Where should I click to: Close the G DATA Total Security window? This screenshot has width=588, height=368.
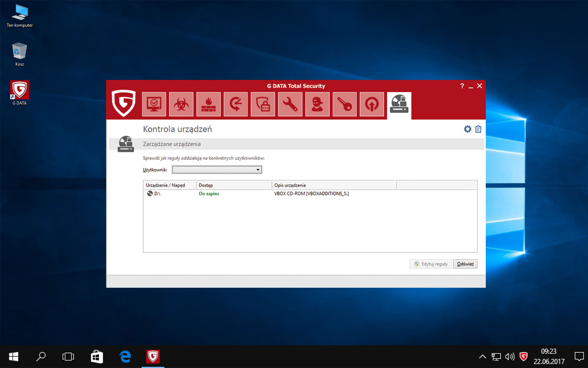pos(479,86)
